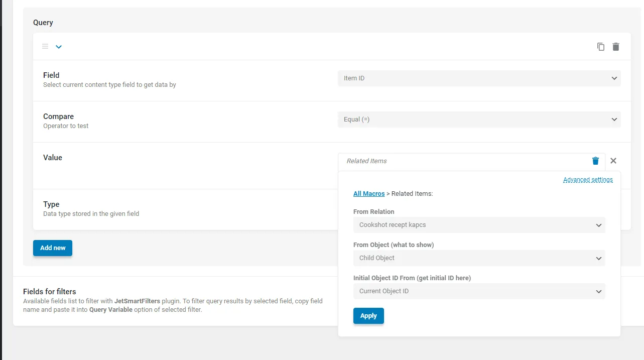The image size is (644, 360).
Task: Delete the query row with the gray trash icon
Action: tap(616, 47)
